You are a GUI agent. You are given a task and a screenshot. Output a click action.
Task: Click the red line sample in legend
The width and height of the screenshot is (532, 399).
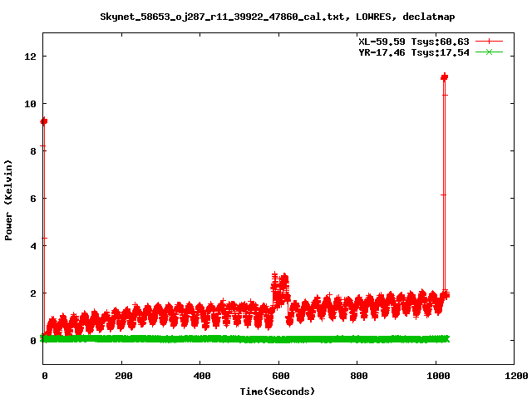pyautogui.click(x=489, y=42)
